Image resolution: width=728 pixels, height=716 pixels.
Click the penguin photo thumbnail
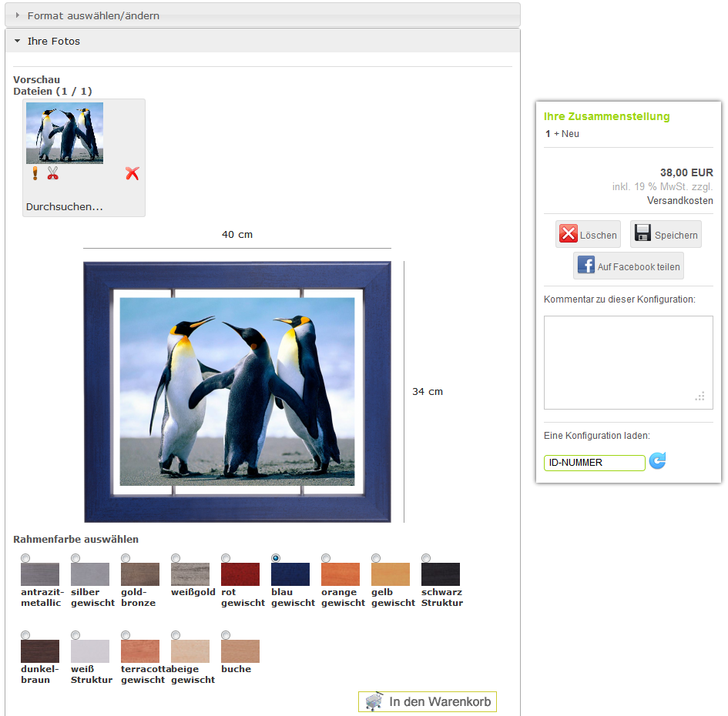tap(65, 132)
